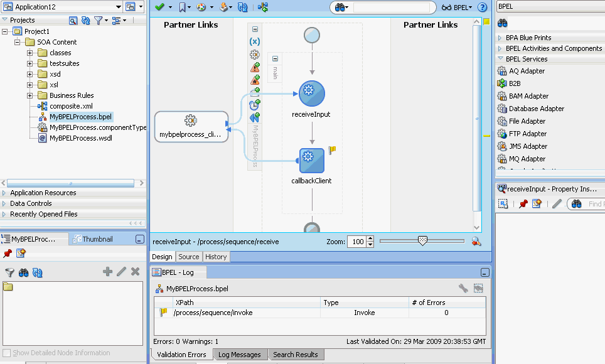Open the Log Messages tab
The image size is (605, 364).
tap(240, 355)
